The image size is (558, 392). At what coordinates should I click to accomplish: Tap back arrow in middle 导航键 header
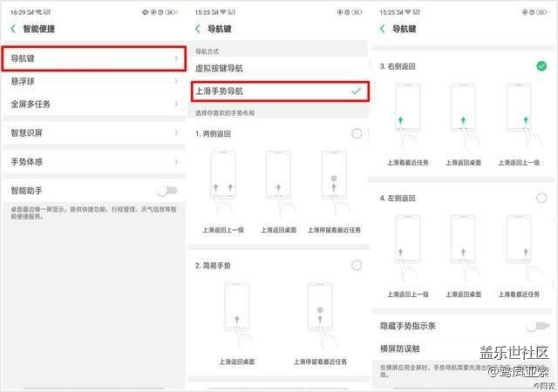click(199, 29)
